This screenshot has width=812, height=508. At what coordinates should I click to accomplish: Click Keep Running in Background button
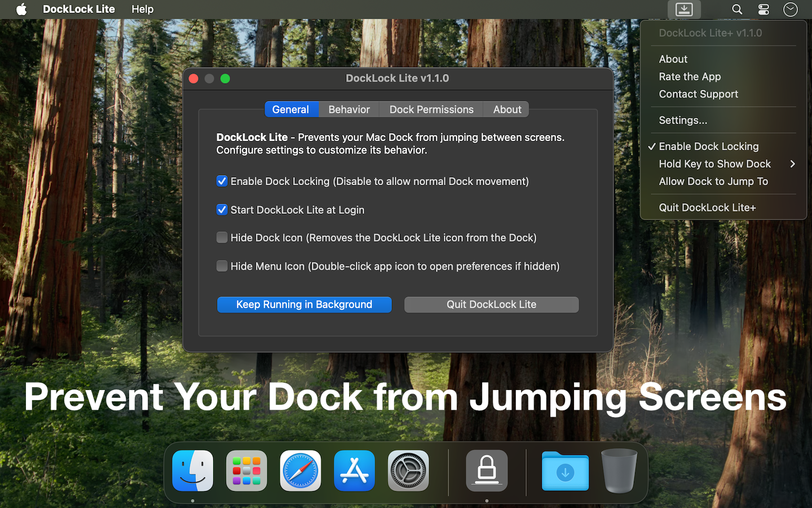coord(304,305)
